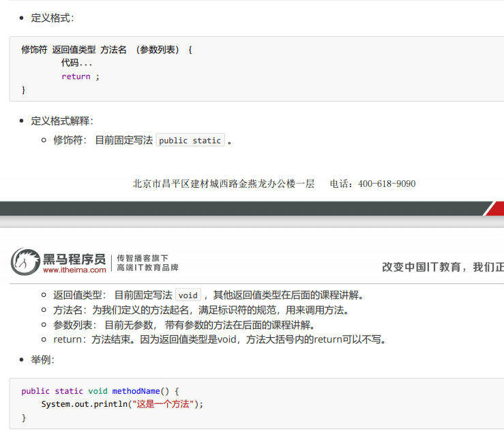
Task: Select the 'void' inline code box
Action: click(x=188, y=295)
